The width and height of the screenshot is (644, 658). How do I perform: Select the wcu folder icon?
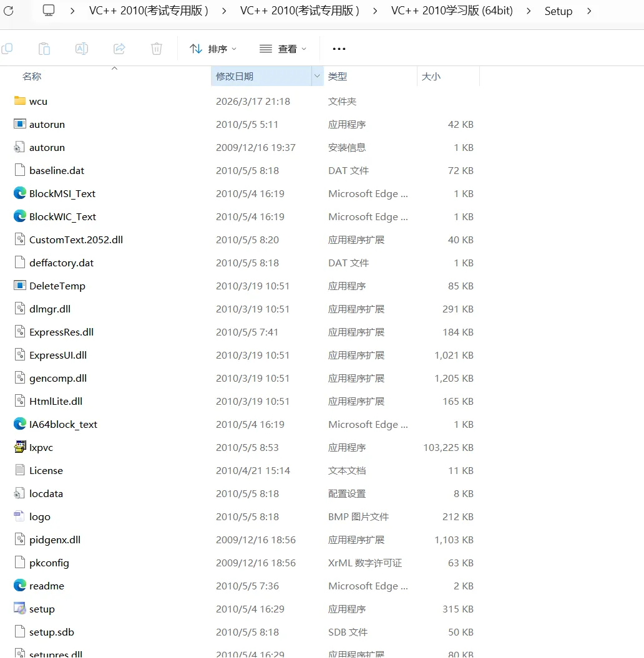[20, 100]
